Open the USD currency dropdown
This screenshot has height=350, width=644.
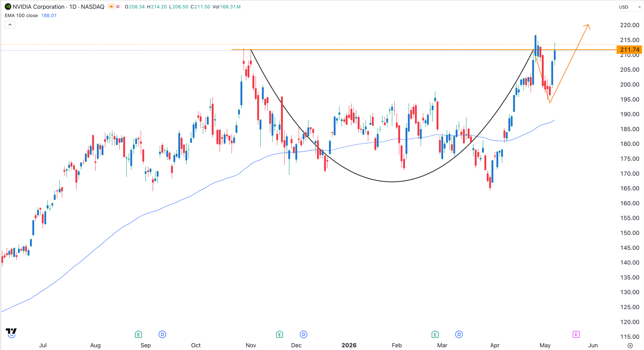point(630,7)
